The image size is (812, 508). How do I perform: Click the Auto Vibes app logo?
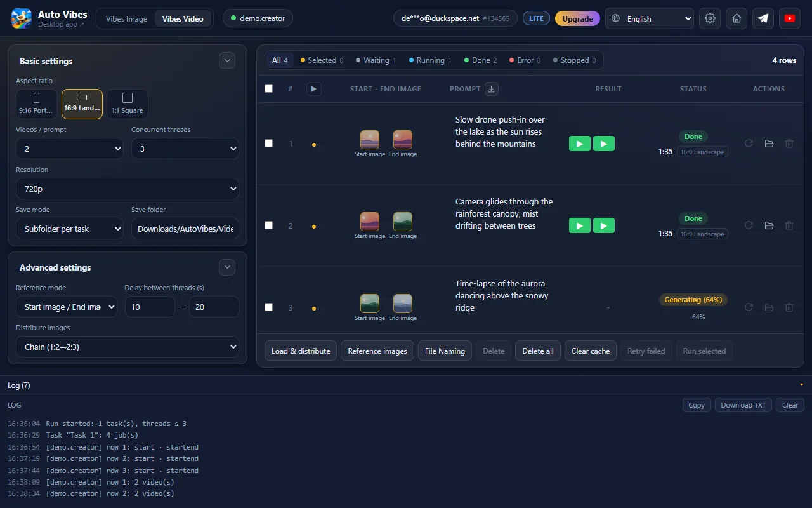(x=22, y=18)
